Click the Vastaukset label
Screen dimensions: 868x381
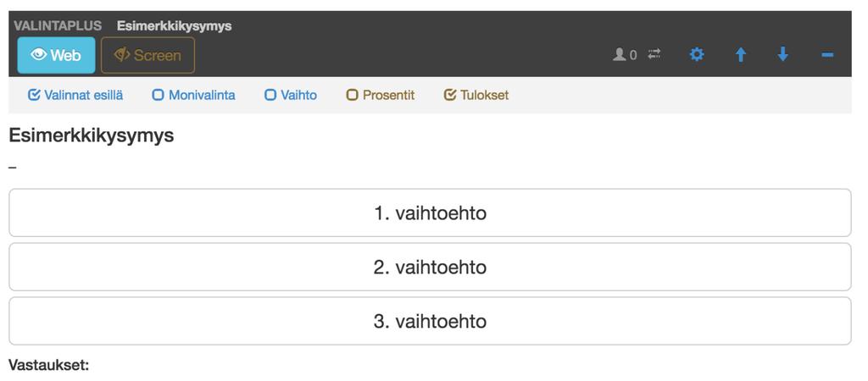click(48, 365)
